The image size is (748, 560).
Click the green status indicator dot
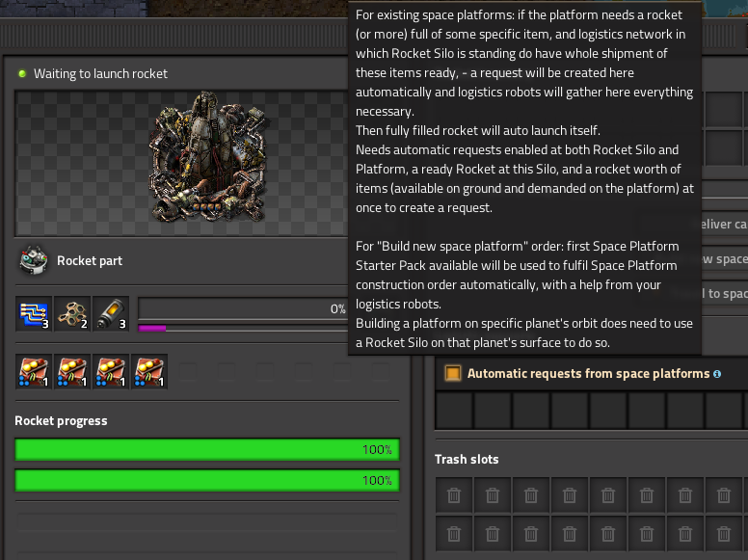point(22,73)
